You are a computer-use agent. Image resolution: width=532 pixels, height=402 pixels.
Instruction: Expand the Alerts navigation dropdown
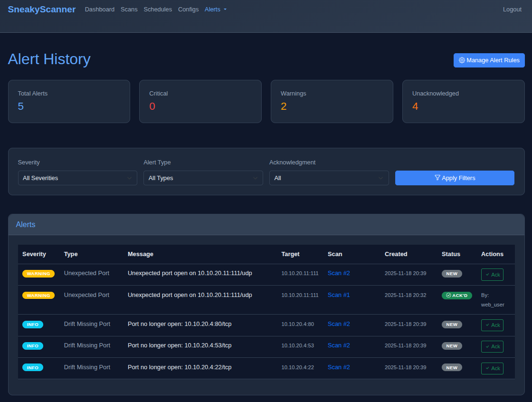click(215, 10)
